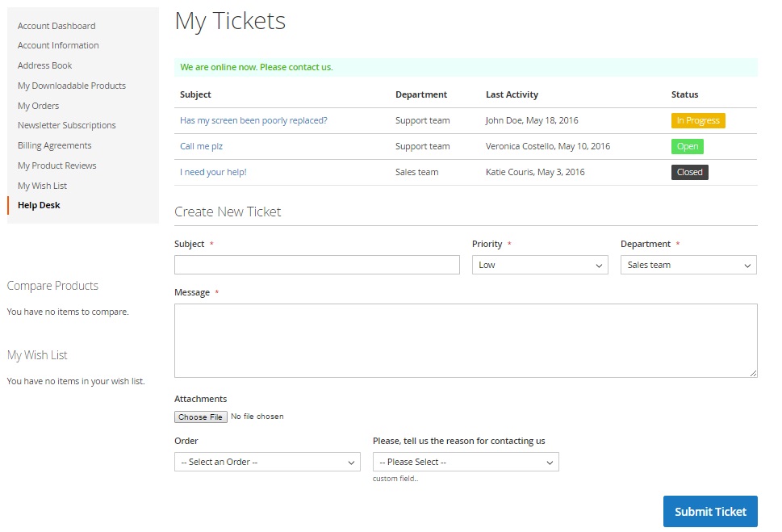
Task: Open My Downloadable Products page
Action: [x=72, y=86]
